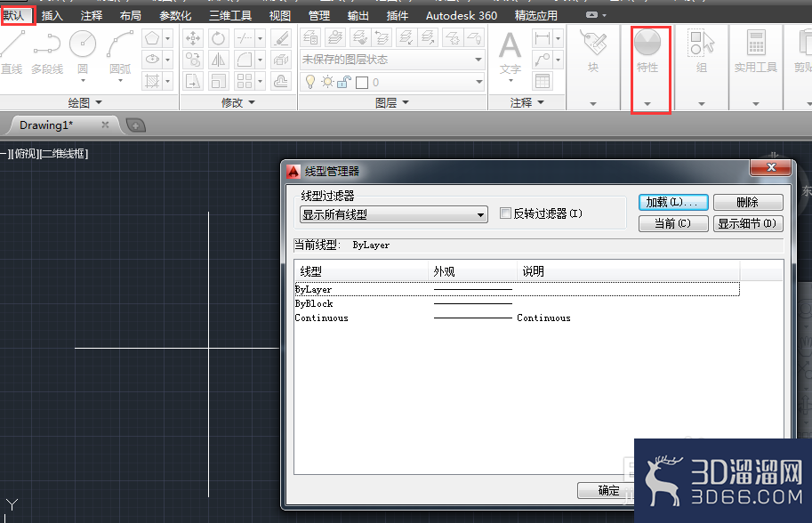Open the unsaved layer state dropdown
The image size is (812, 523).
(x=392, y=60)
